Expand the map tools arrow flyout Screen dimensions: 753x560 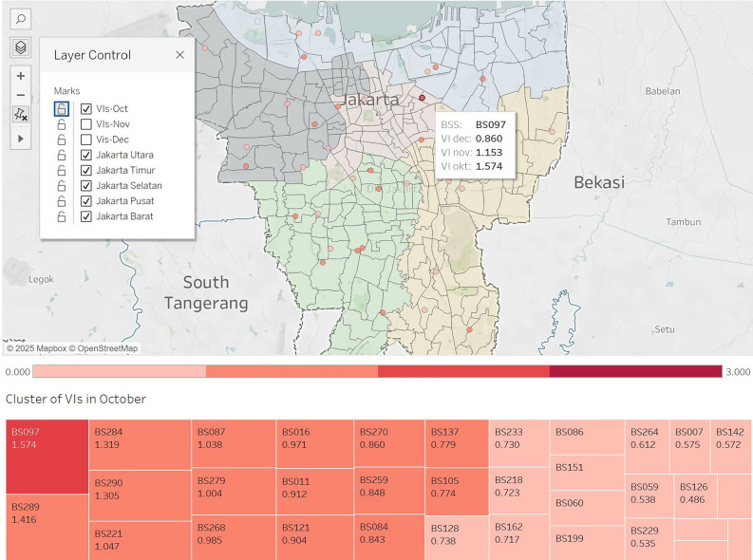tap(21, 139)
